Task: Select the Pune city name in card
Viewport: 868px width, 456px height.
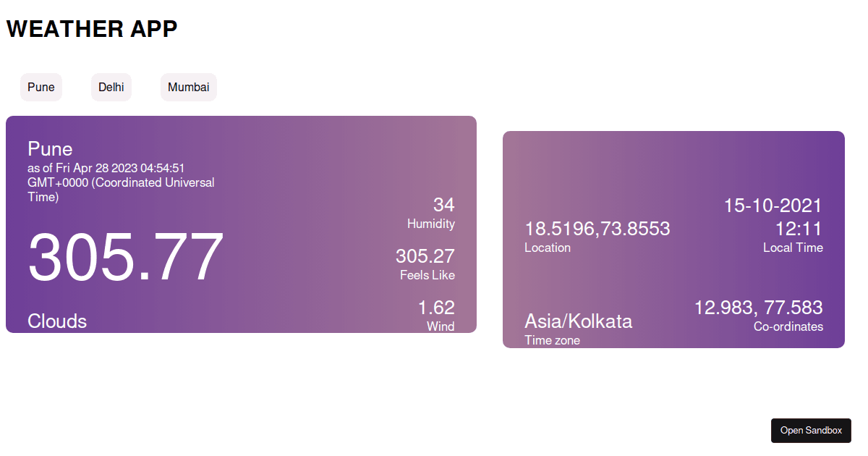Action: tap(50, 149)
